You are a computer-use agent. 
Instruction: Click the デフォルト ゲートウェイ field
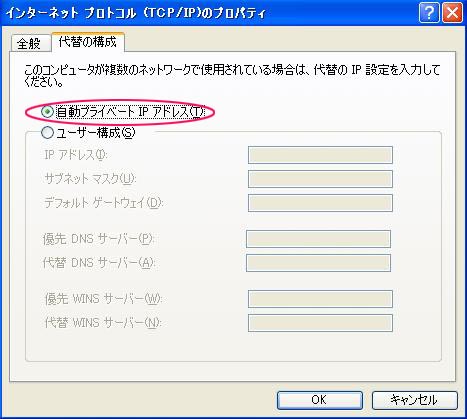pyautogui.click(x=320, y=203)
